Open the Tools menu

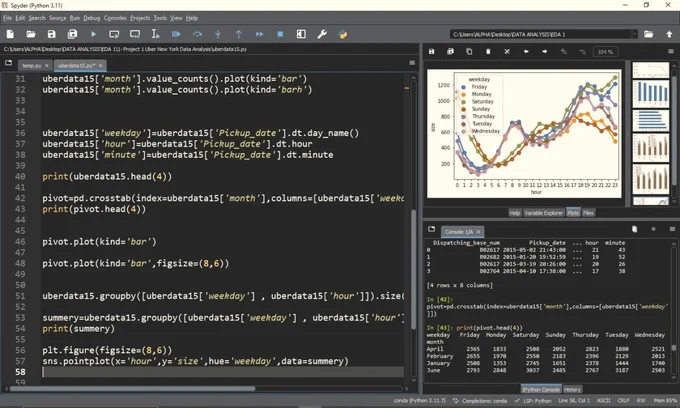click(x=160, y=18)
